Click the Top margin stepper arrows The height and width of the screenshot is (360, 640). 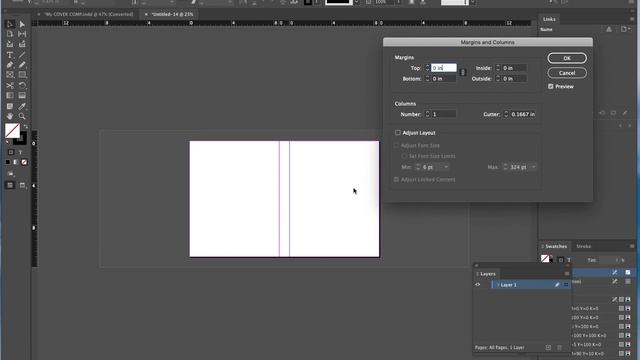point(427,68)
